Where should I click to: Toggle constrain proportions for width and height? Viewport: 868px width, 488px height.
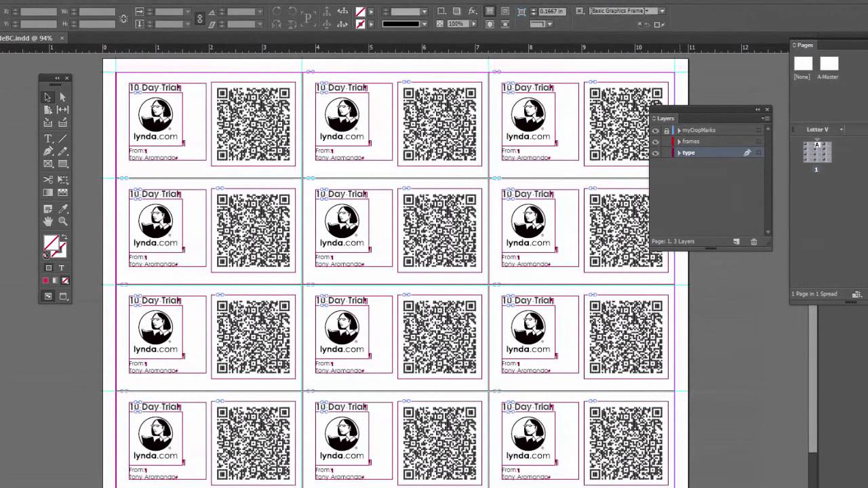[123, 18]
